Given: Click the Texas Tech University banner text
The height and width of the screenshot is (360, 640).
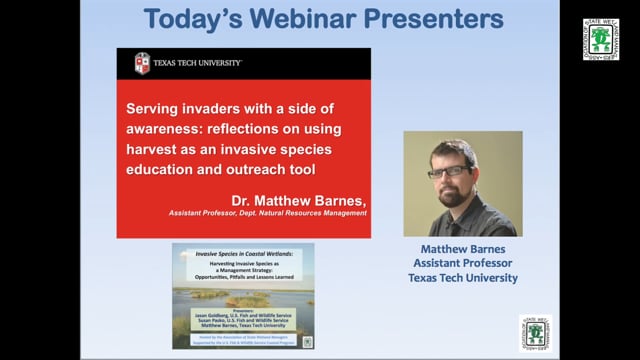Looking at the screenshot, I should [x=198, y=63].
